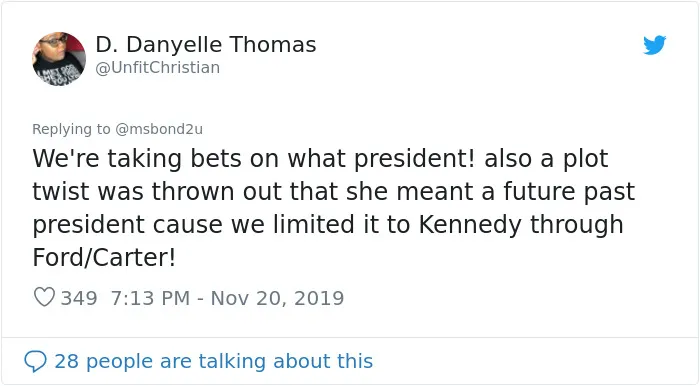This screenshot has height=386, width=700.
Task: Click the 349 likes count
Action: pos(79,298)
